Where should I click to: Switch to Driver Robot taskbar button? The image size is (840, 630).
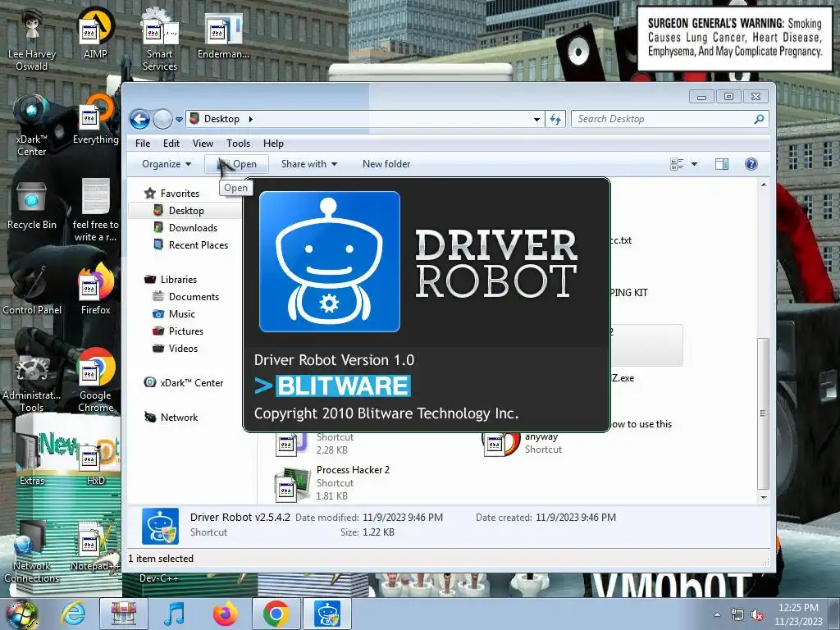tap(326, 614)
